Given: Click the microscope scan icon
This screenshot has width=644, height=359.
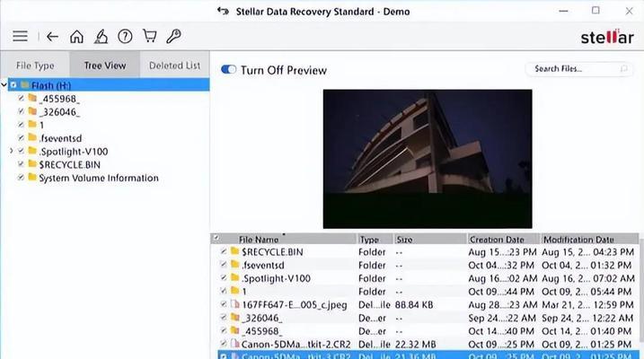Looking at the screenshot, I should pyautogui.click(x=101, y=37).
